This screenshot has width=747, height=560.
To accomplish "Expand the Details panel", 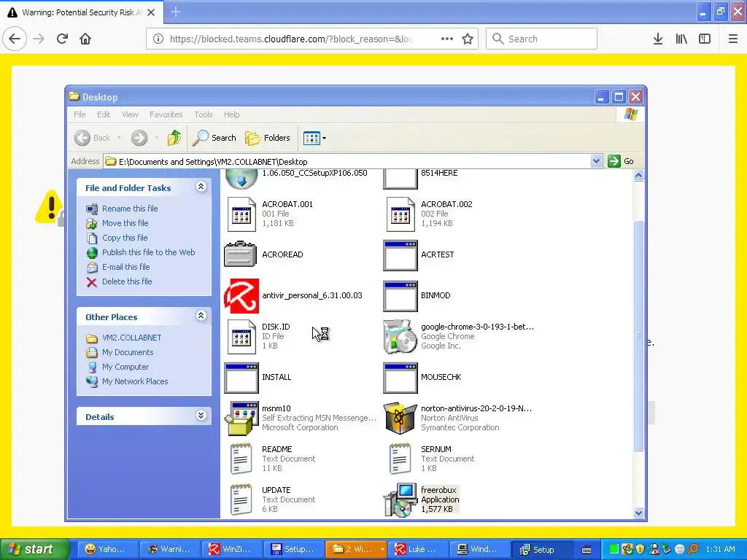I will [201, 416].
